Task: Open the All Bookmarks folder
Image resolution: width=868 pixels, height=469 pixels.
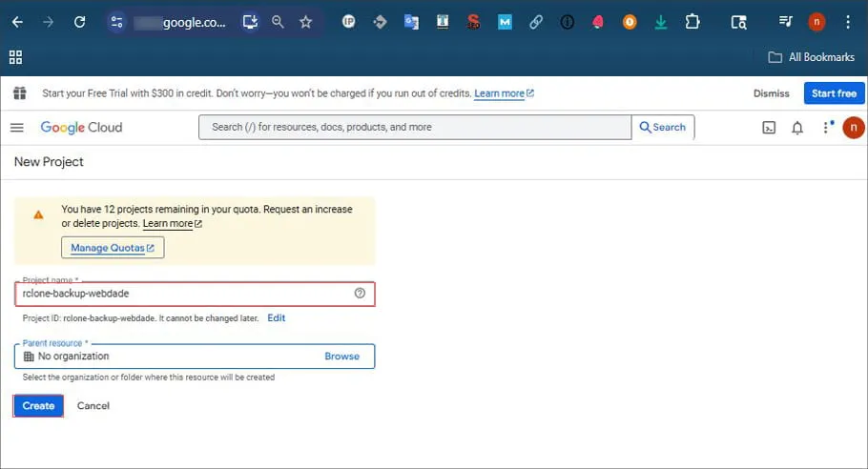Action: 812,57
